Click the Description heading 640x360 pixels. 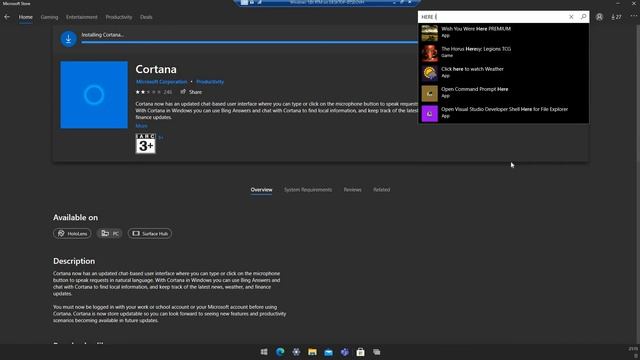coord(74,261)
